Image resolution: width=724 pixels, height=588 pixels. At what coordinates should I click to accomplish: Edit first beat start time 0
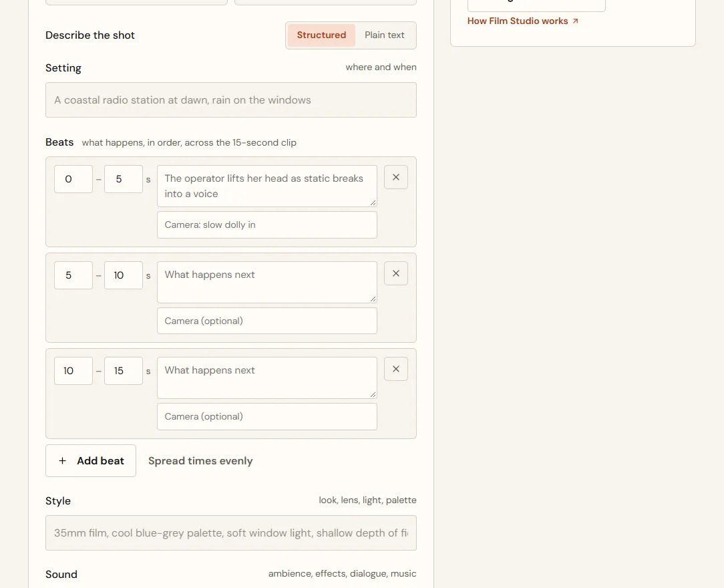point(73,179)
